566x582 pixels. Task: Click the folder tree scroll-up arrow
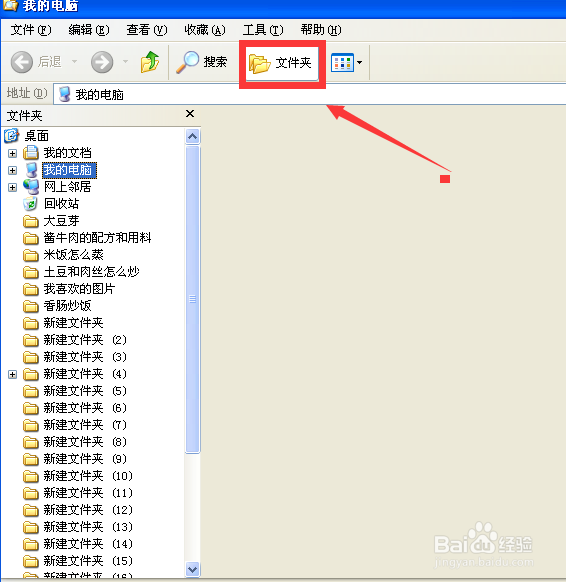coord(193,137)
